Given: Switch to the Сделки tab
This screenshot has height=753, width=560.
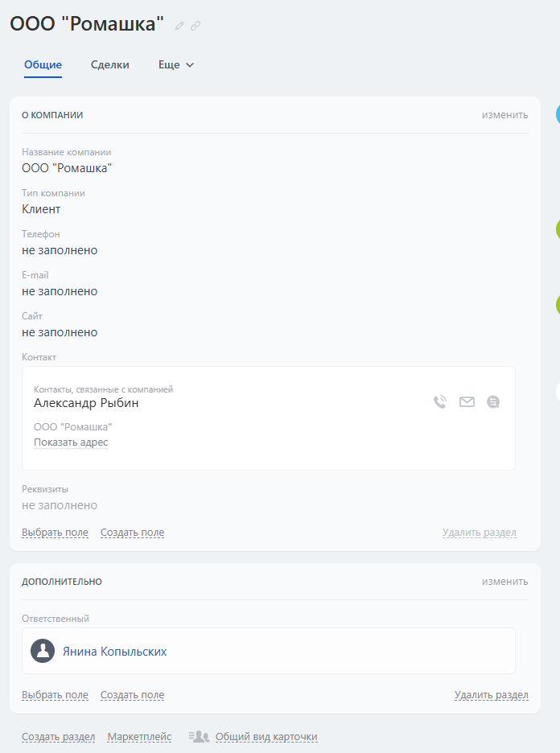Looking at the screenshot, I should [x=110, y=65].
